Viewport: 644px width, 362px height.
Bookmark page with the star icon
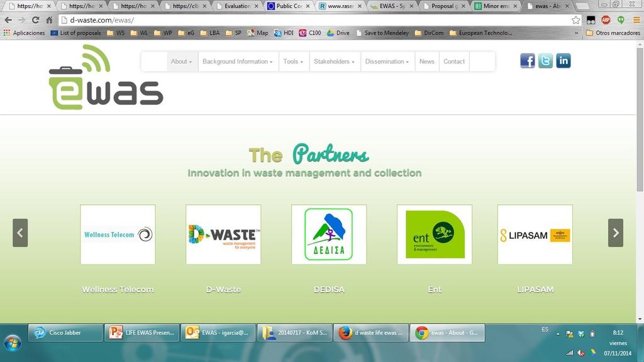[x=576, y=19]
